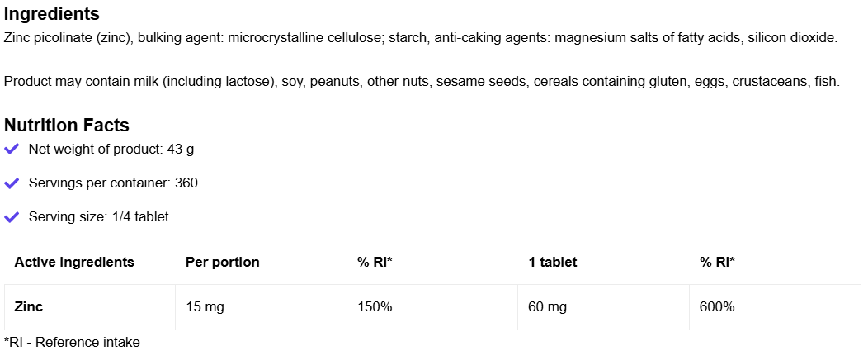The width and height of the screenshot is (868, 356).
Task: Click the '*RI - Reference intake' footnote
Action: pyautogui.click(x=72, y=342)
